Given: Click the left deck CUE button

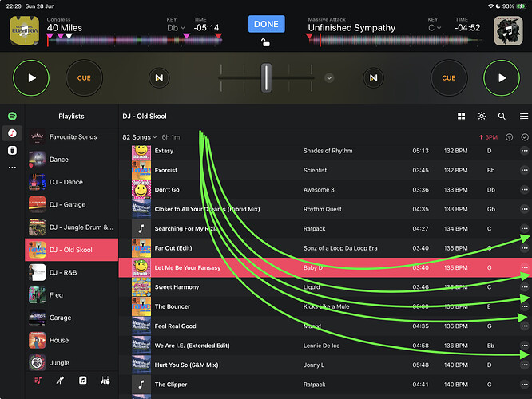Looking at the screenshot, I should [x=84, y=78].
